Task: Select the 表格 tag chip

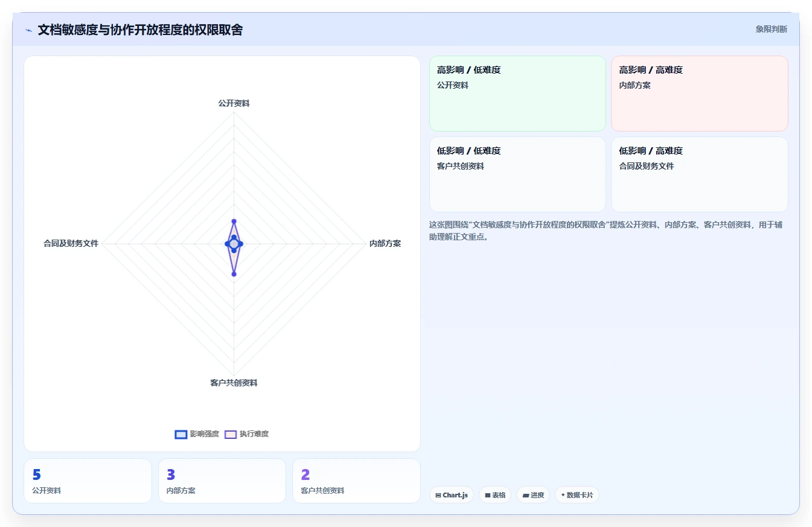Action: pyautogui.click(x=495, y=495)
